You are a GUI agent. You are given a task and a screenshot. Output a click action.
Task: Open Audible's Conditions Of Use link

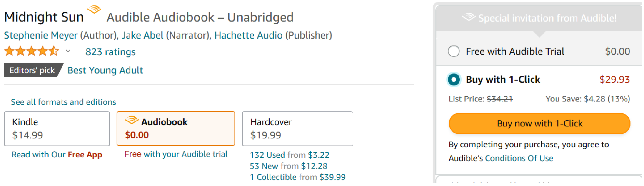click(519, 159)
